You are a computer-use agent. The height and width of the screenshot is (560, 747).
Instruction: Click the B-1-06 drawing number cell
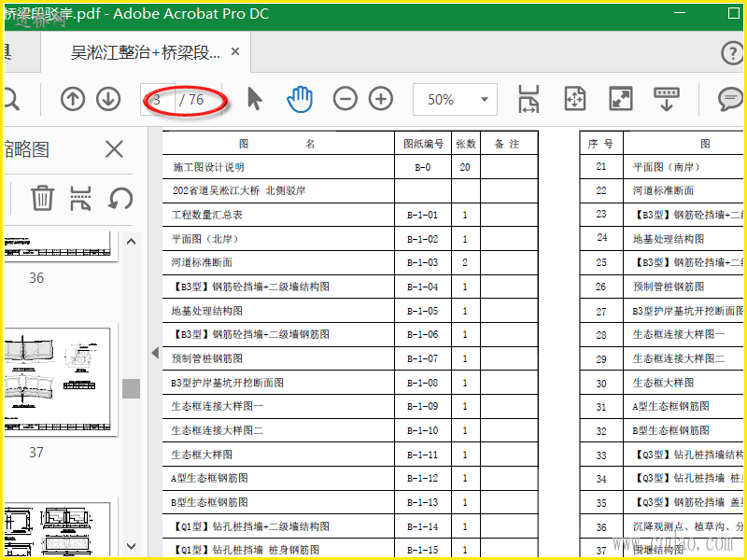(422, 335)
